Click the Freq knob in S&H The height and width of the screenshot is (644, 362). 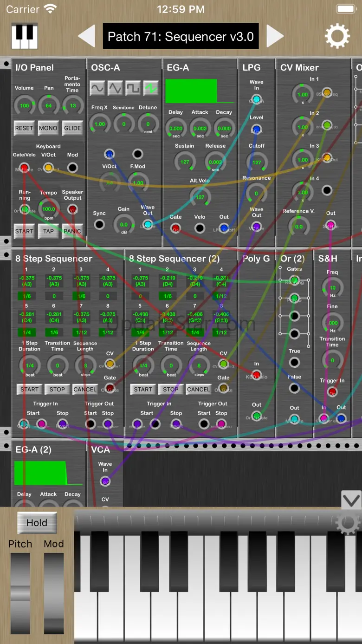pos(332,288)
